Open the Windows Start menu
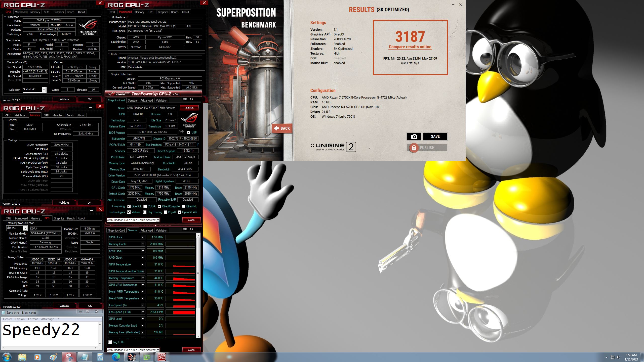 [7, 357]
